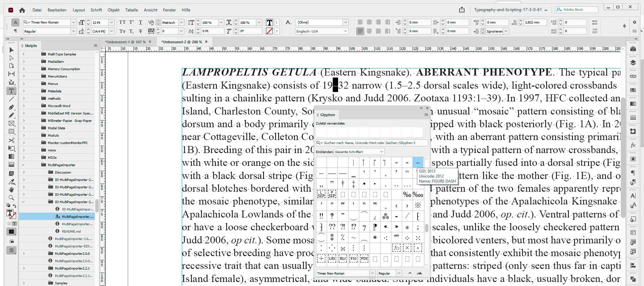Click the Glyphen search field

point(372,143)
